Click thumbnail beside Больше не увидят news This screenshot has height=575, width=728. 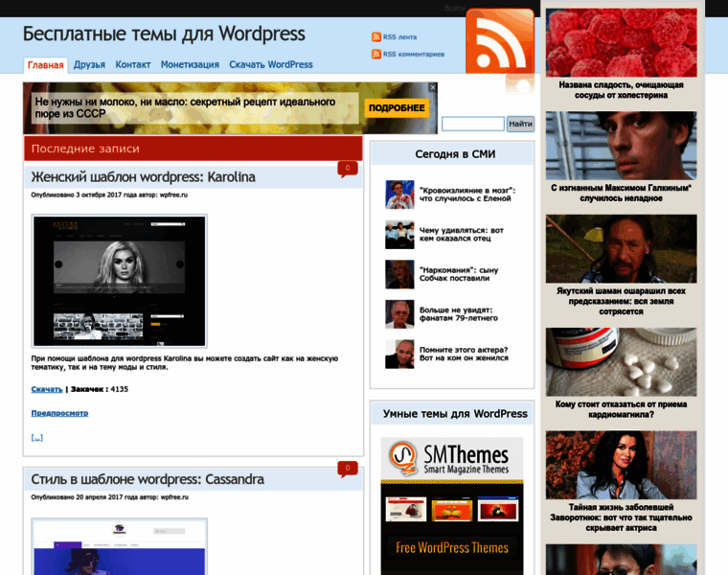point(399,314)
